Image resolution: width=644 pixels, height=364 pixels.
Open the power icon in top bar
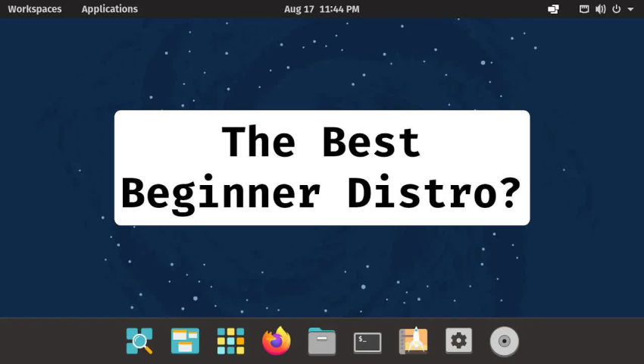pos(617,9)
